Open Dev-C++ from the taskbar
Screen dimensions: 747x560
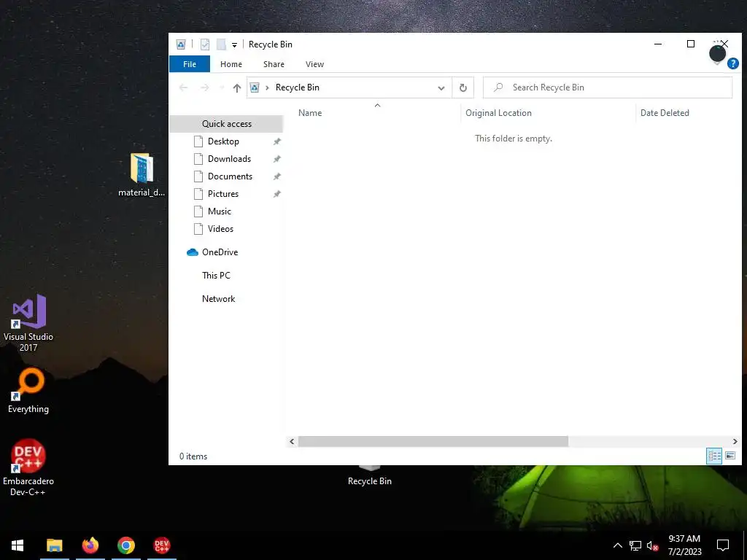click(162, 545)
